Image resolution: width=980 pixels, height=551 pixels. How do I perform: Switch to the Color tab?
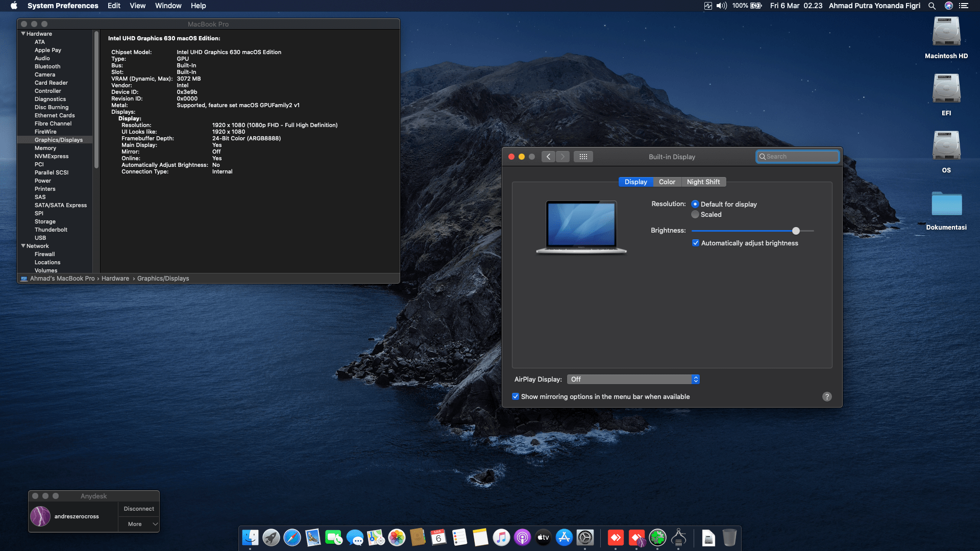coord(667,182)
